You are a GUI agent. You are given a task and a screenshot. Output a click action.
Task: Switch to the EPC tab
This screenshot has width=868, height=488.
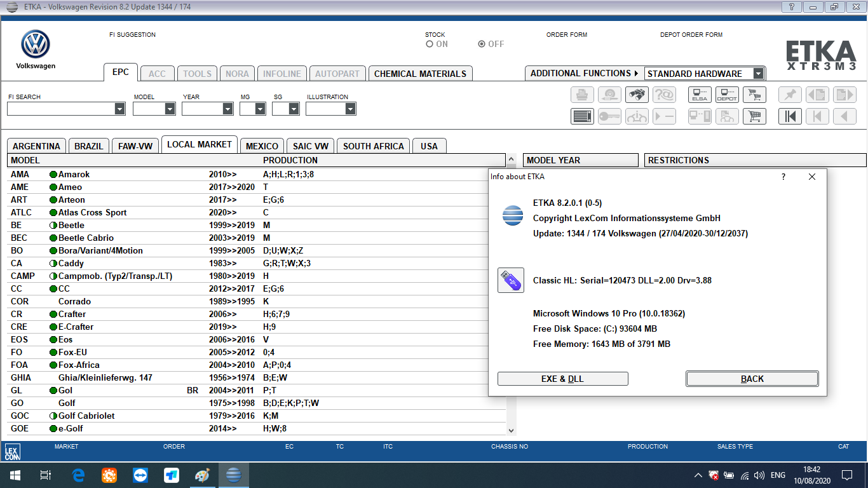[121, 72]
